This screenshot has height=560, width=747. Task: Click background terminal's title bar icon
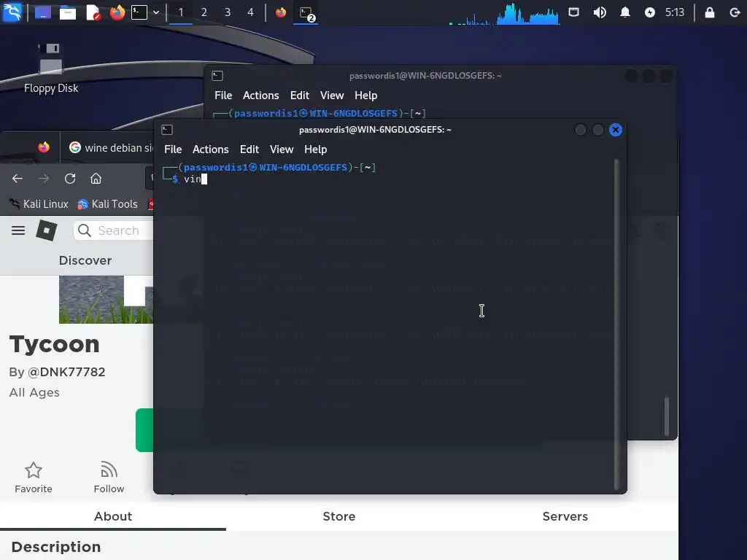point(217,76)
